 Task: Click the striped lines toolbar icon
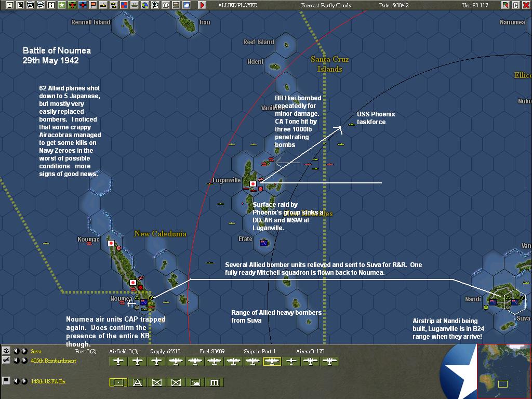pos(176,5)
